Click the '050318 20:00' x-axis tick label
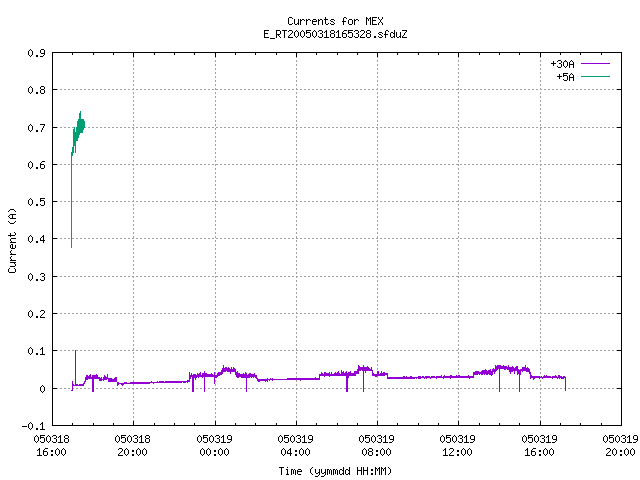The image size is (640, 480). [x=133, y=446]
